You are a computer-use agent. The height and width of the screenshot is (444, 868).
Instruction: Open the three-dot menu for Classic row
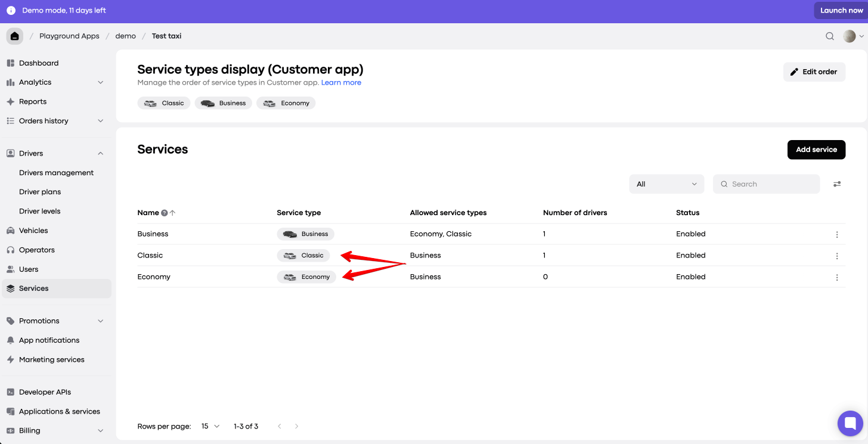point(837,256)
